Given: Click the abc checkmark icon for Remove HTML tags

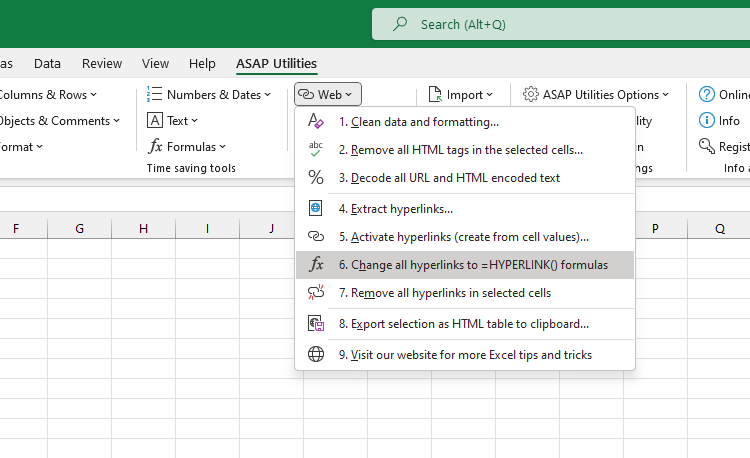Looking at the screenshot, I should [x=316, y=149].
